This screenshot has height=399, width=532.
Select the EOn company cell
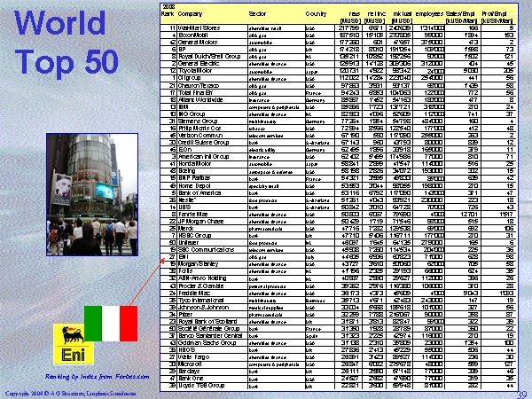click(x=213, y=150)
